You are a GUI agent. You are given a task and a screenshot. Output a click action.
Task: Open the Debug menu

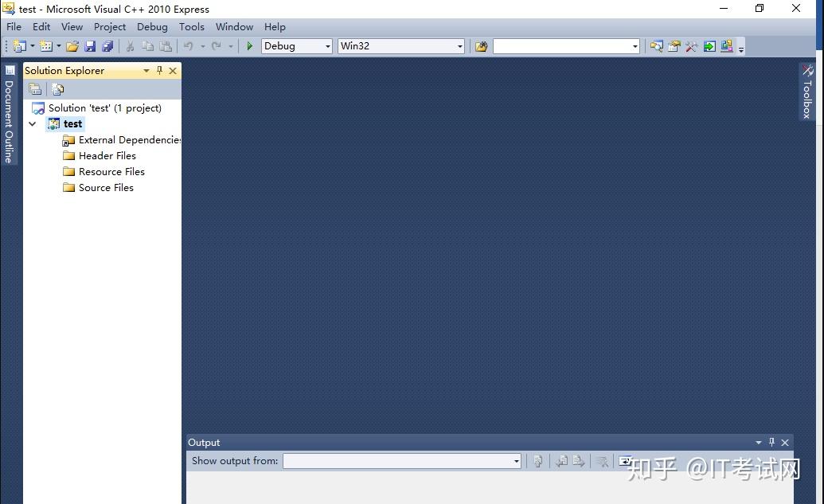(152, 26)
